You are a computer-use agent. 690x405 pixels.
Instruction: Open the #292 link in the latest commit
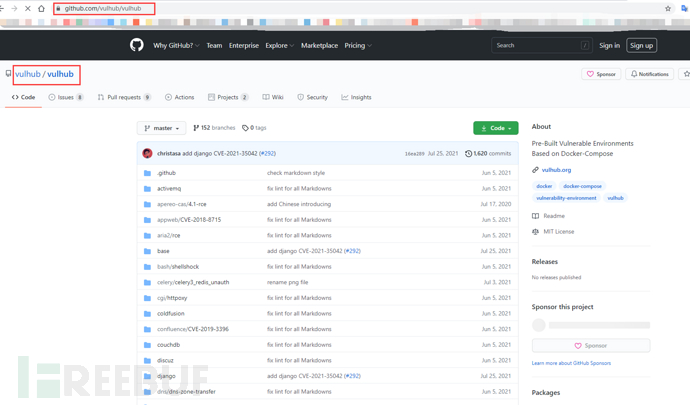point(267,153)
